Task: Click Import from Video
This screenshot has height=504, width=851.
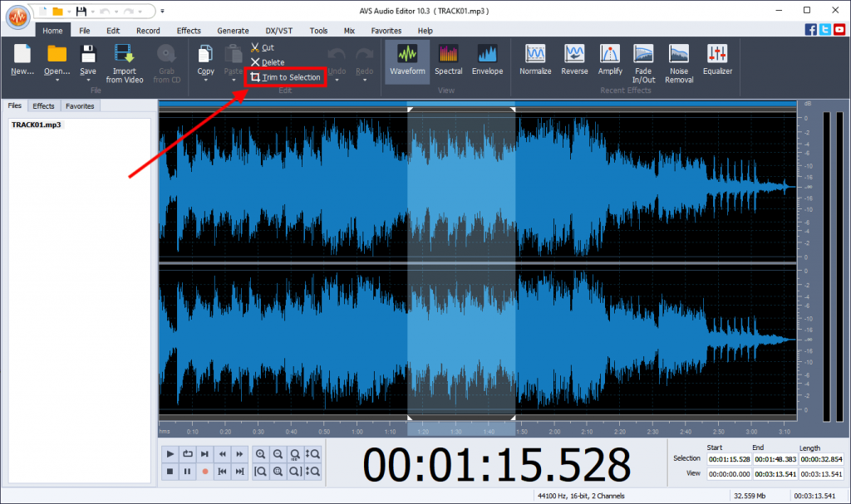Action: tap(125, 64)
